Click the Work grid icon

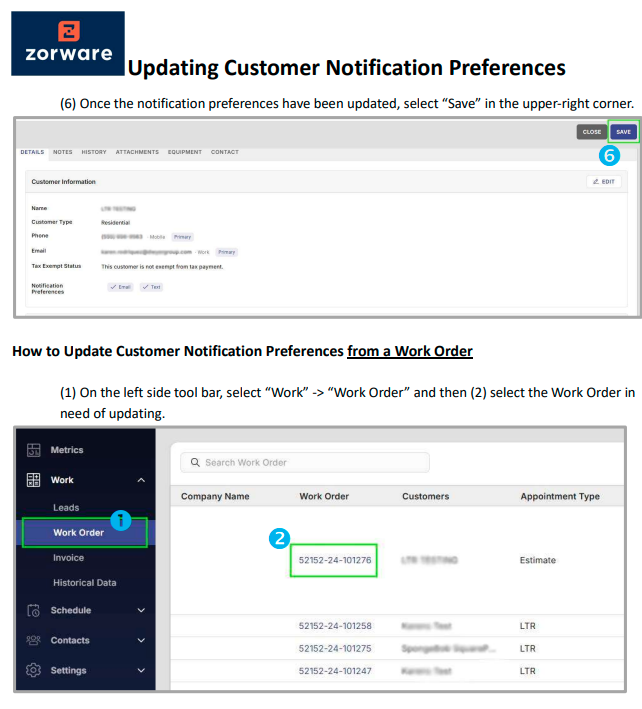click(x=33, y=480)
